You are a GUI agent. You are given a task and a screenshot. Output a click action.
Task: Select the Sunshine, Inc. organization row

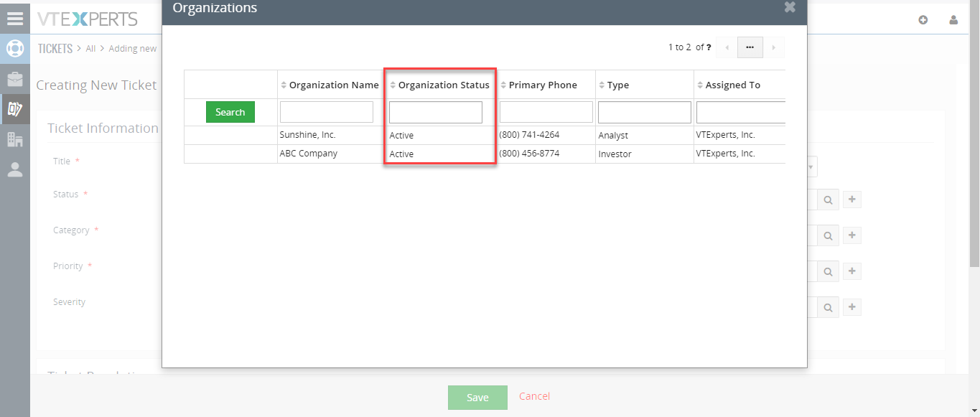point(485,135)
